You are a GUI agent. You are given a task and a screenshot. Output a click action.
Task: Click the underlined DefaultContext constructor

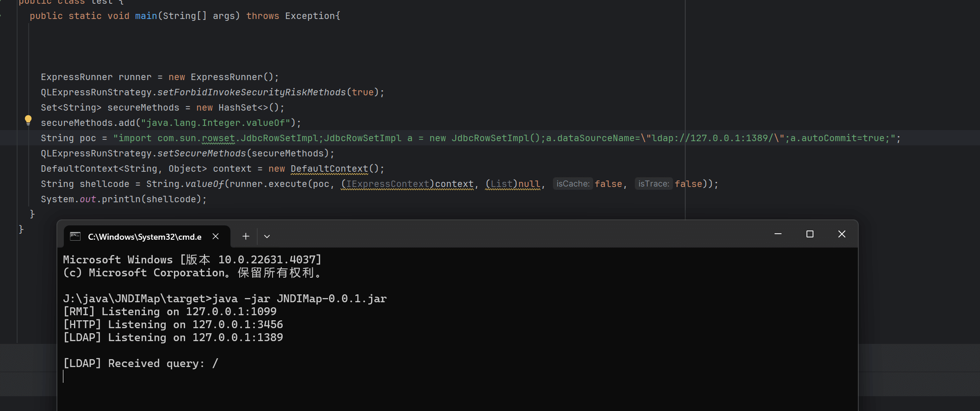(x=329, y=169)
